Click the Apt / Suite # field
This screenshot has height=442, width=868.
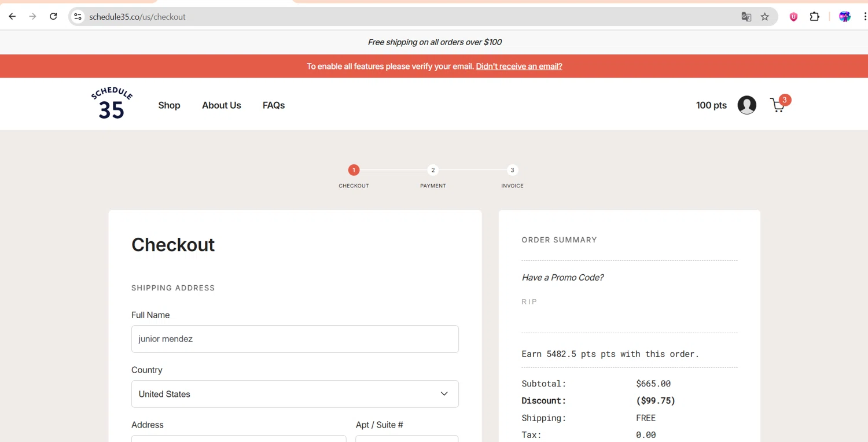tap(407, 439)
